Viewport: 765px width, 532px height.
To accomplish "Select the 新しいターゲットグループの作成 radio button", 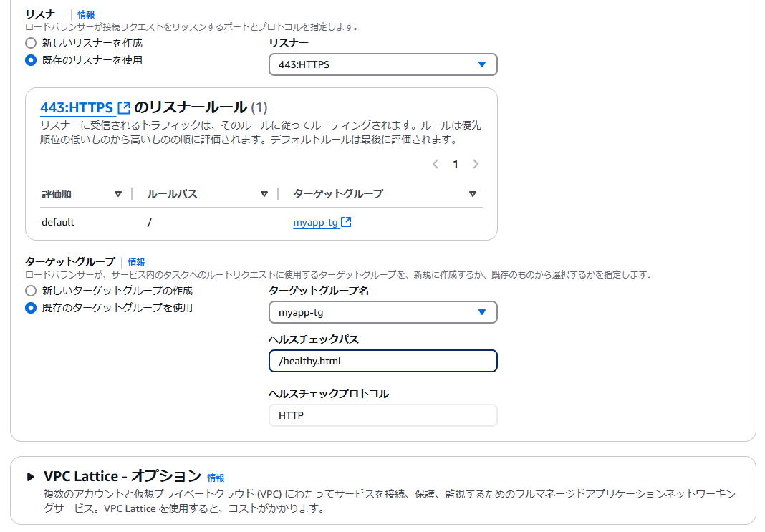I will click(x=30, y=290).
